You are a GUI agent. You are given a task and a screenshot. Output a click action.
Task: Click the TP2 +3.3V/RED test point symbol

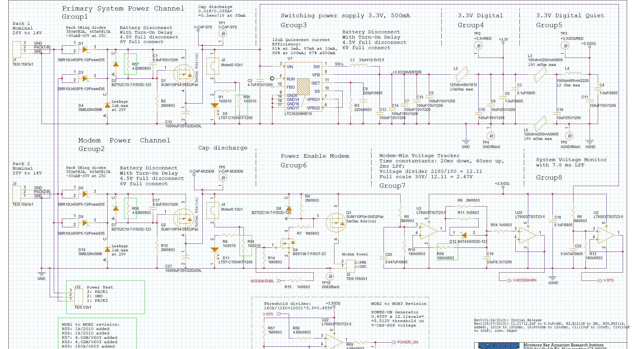tap(478, 46)
